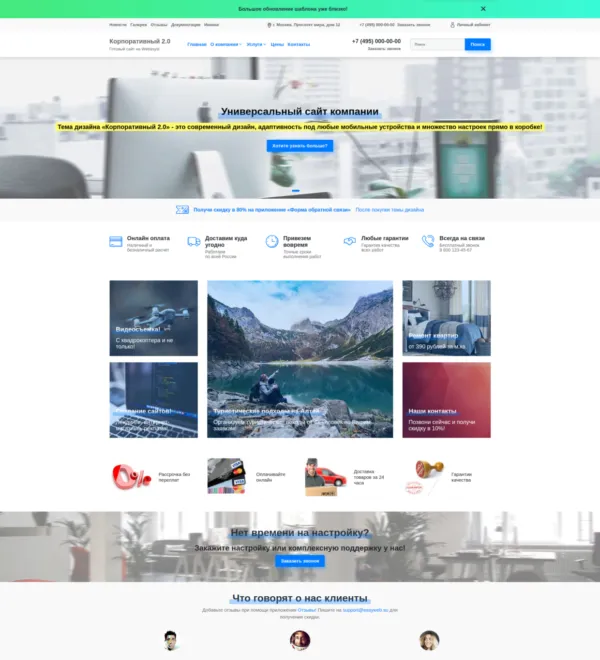The image size is (600, 660).
Task: Click the user icon for Личный кабинет
Action: click(x=452, y=25)
